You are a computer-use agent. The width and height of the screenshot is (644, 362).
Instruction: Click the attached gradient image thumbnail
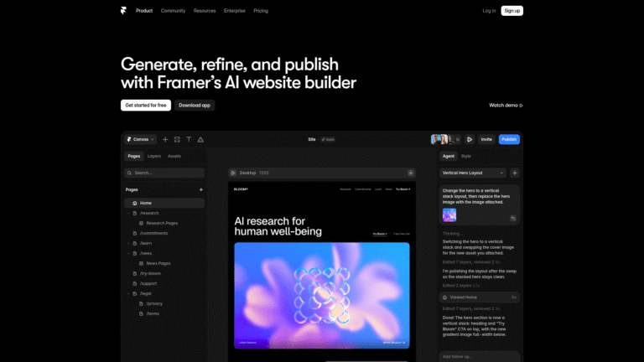coord(449,215)
